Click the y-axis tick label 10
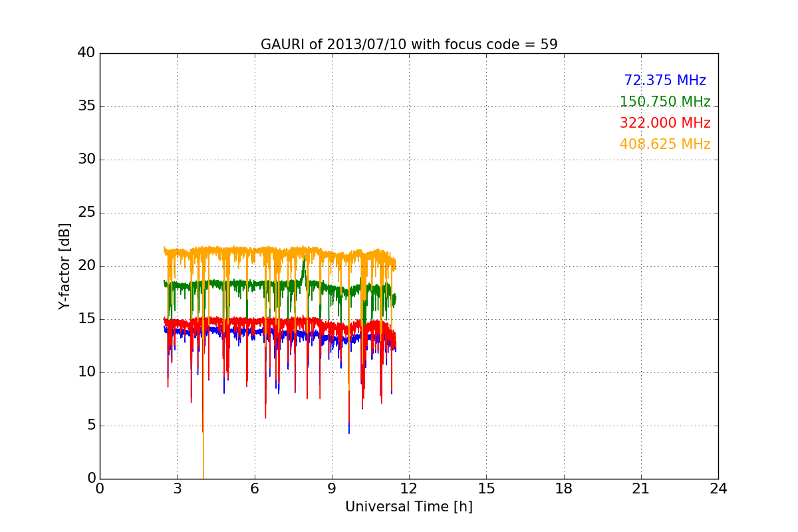Image resolution: width=798 pixels, height=532 pixels. 86,372
